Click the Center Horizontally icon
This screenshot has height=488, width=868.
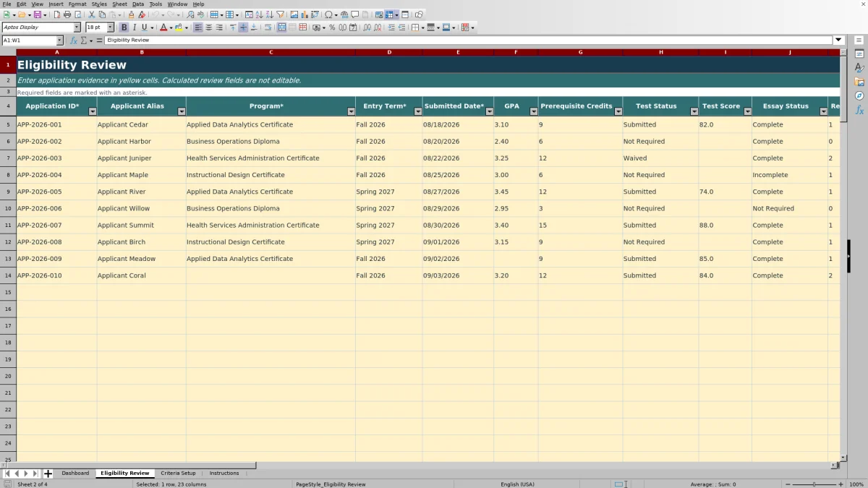[208, 27]
